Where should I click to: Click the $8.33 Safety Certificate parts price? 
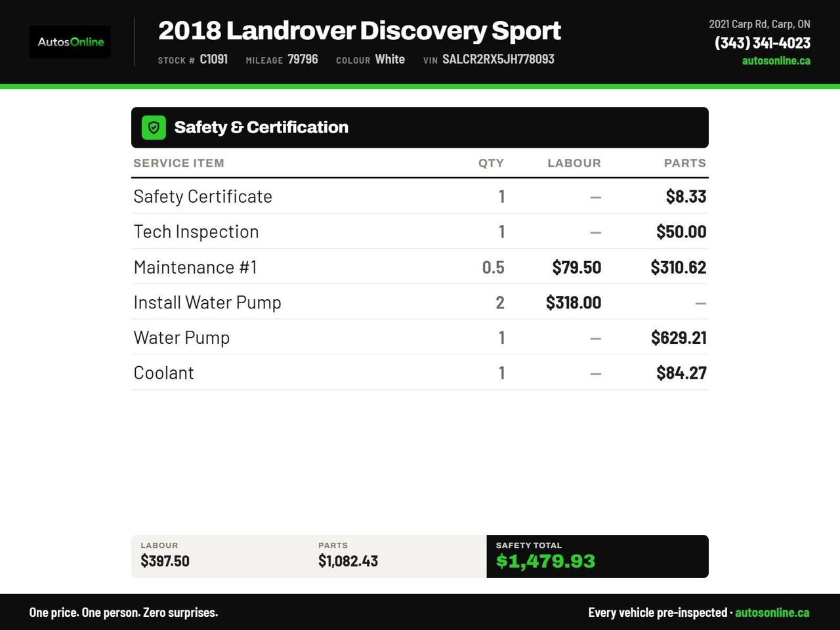tap(686, 196)
